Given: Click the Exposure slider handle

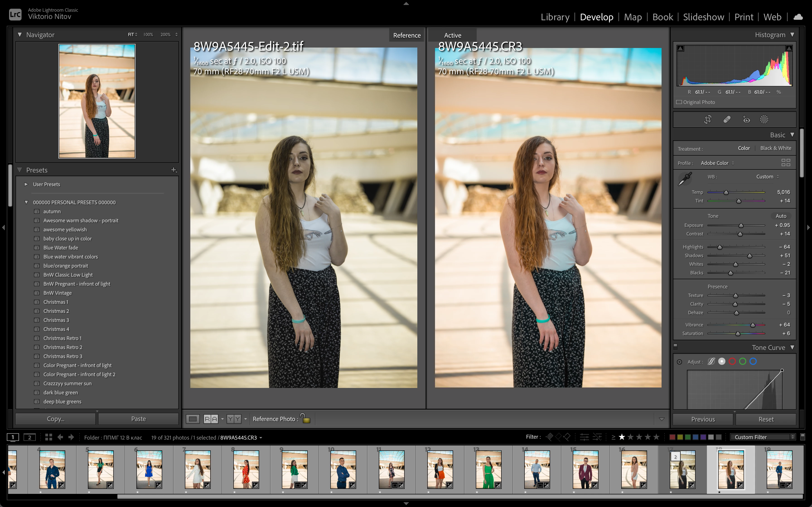Looking at the screenshot, I should click(741, 226).
